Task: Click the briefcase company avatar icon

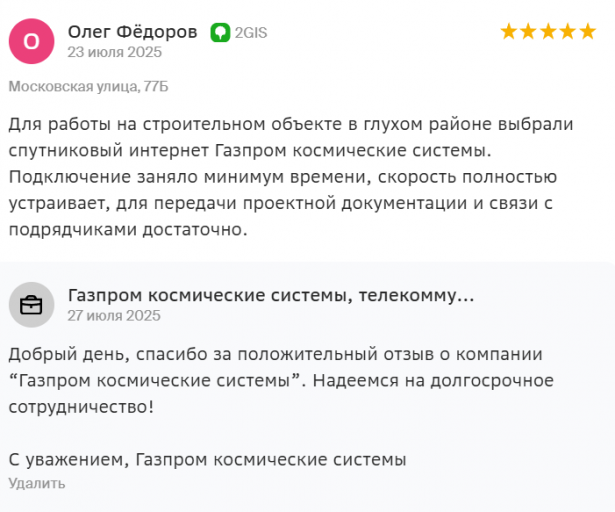Action: coord(31,305)
